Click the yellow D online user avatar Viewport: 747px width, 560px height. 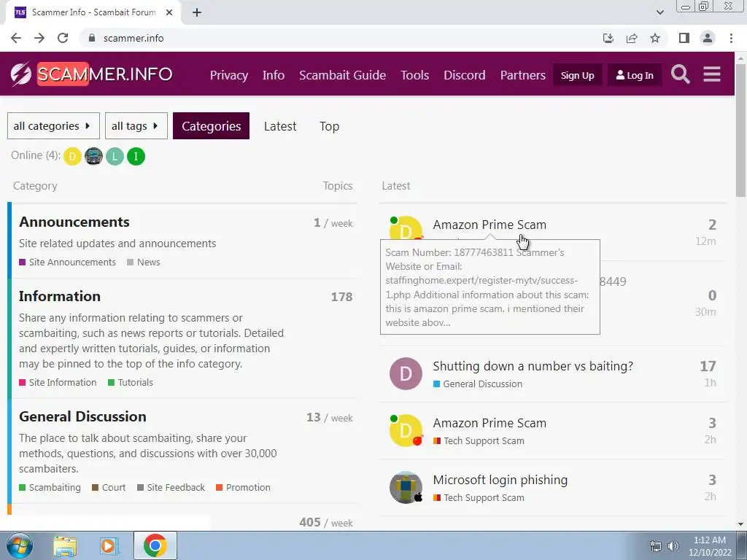[x=72, y=156]
